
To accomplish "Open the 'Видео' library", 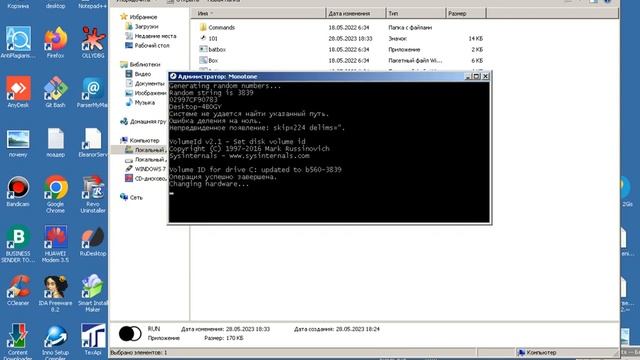I will pos(138,74).
